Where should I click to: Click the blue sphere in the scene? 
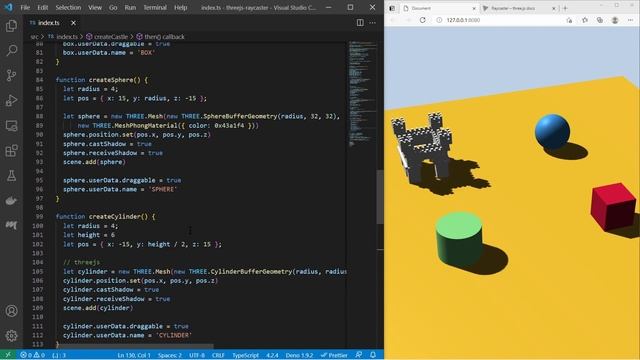552,131
